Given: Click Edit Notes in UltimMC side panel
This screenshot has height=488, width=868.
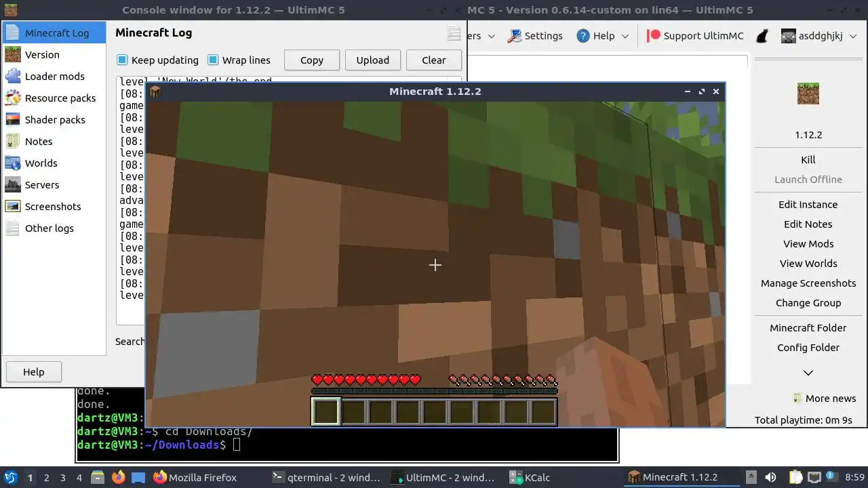Looking at the screenshot, I should coord(808,224).
